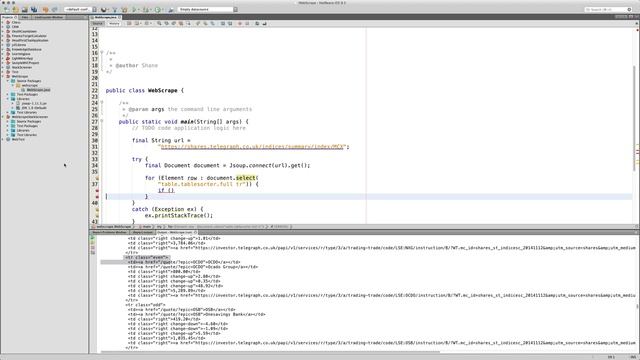Jump to next bookmark in editor toolbar
Viewport: 640px width, 360px height.
click(x=205, y=24)
